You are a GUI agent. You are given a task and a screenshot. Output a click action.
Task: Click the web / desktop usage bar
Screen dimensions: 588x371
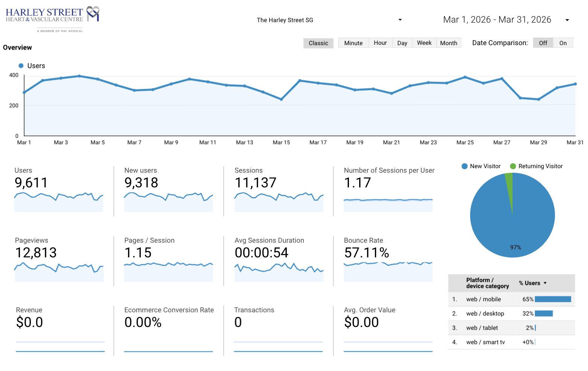tap(544, 313)
